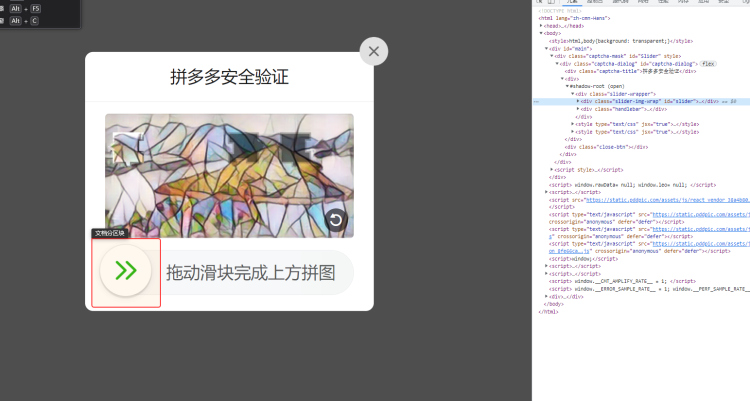Viewport: 750px width, 401px height.
Task: Click the flex badge on captcha-dialog
Action: [708, 64]
